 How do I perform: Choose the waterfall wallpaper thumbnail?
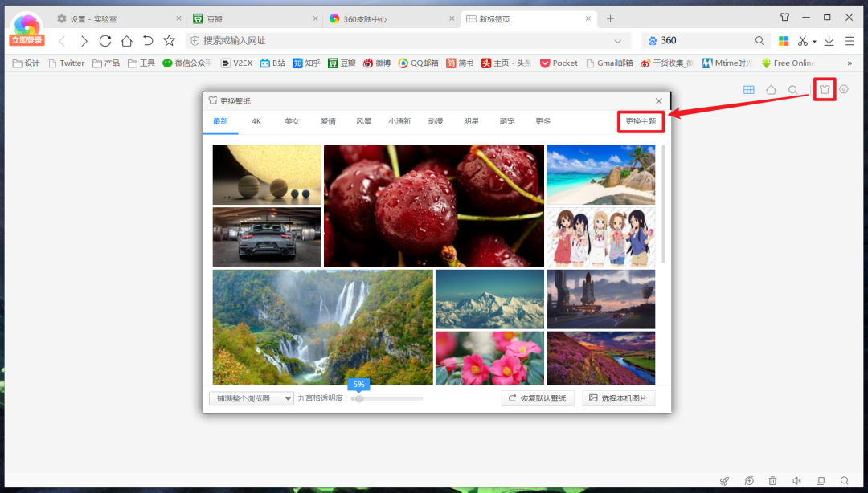click(323, 327)
